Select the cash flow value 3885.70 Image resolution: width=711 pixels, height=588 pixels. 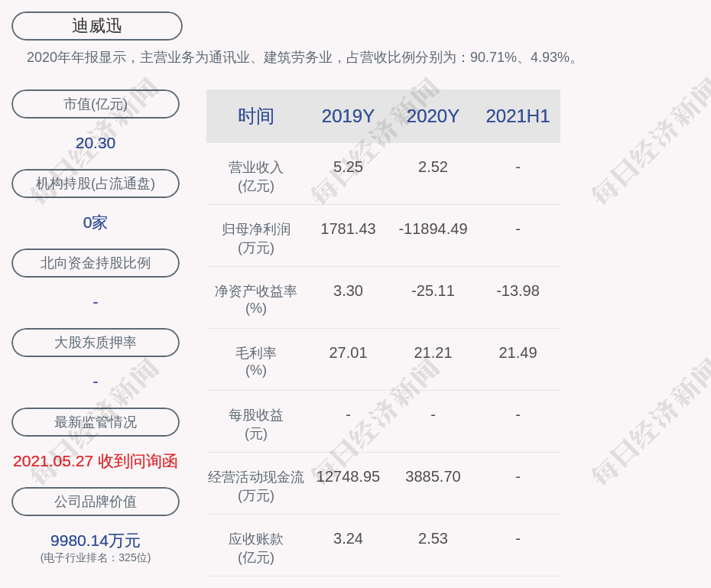click(433, 476)
